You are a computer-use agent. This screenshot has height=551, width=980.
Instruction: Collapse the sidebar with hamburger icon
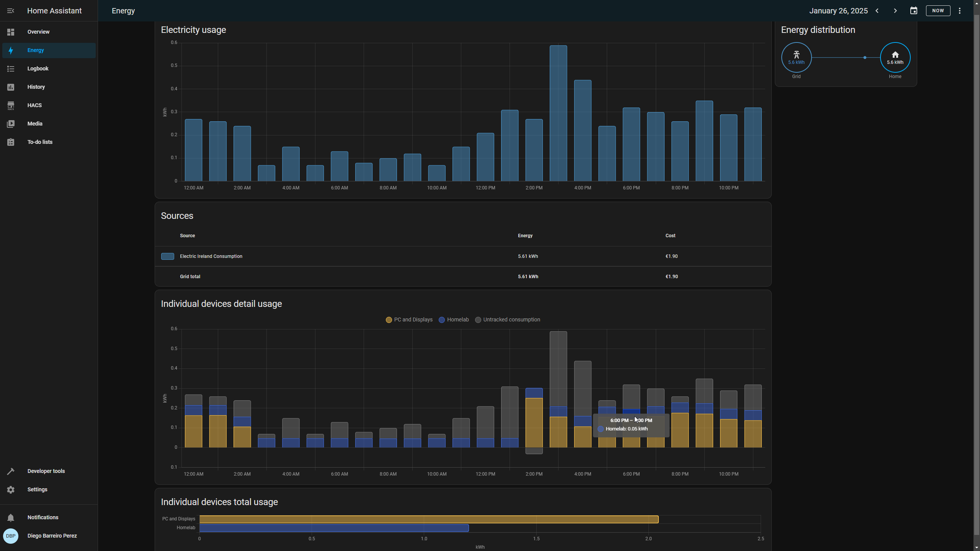click(11, 11)
